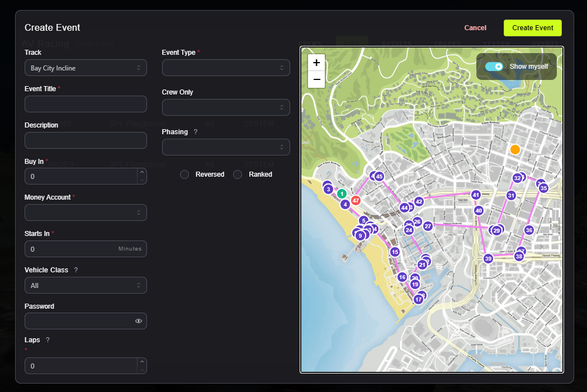Viewport: 587px width, 392px height.
Task: Click the map zoom out minus button
Action: (x=316, y=79)
